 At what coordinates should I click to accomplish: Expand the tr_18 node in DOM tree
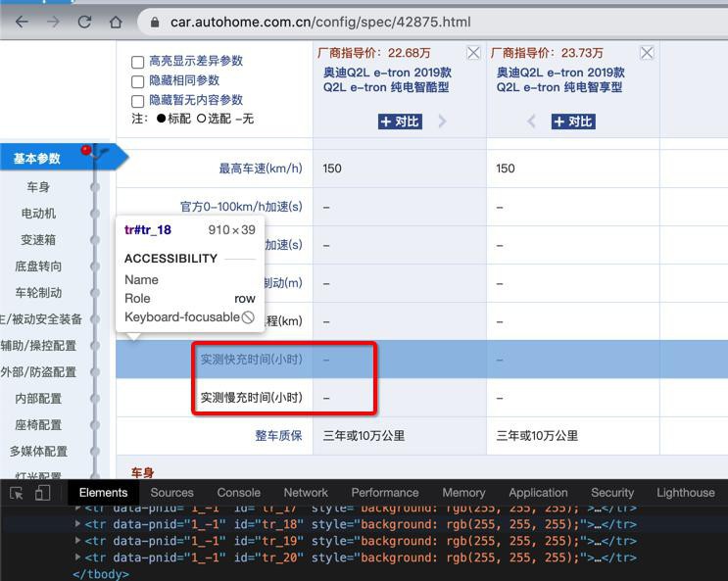coord(77,524)
